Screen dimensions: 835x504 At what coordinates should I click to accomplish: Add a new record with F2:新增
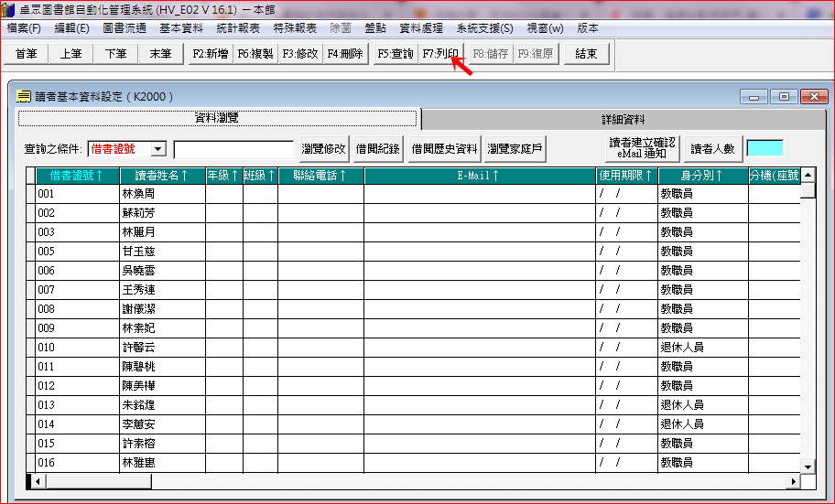(x=211, y=54)
